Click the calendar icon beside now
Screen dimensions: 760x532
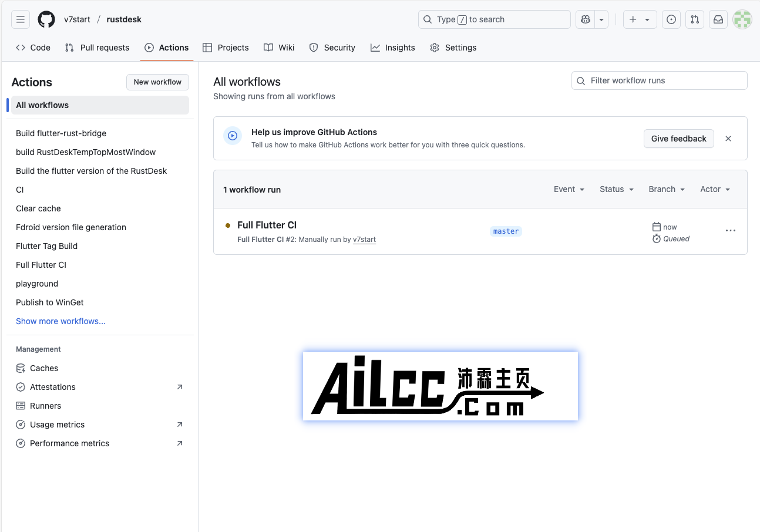657,227
